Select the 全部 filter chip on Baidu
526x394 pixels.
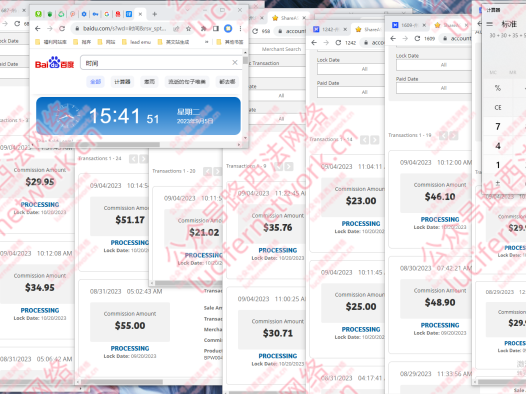tap(96, 81)
